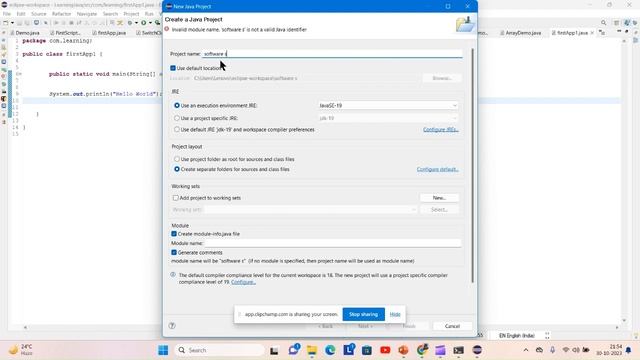
Task: Open the Windows Start menu
Action: click(x=163, y=350)
